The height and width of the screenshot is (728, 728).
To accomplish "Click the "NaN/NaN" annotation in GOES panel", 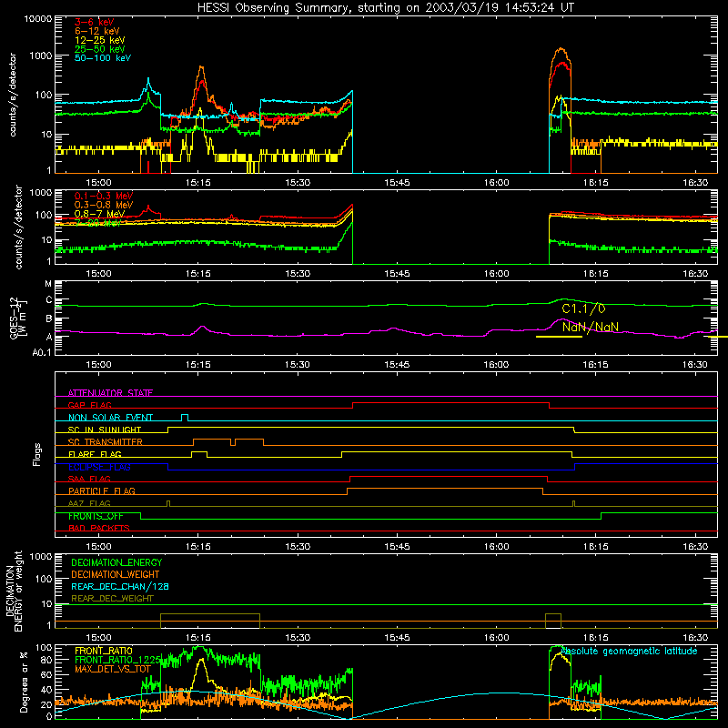I will 590,327.
